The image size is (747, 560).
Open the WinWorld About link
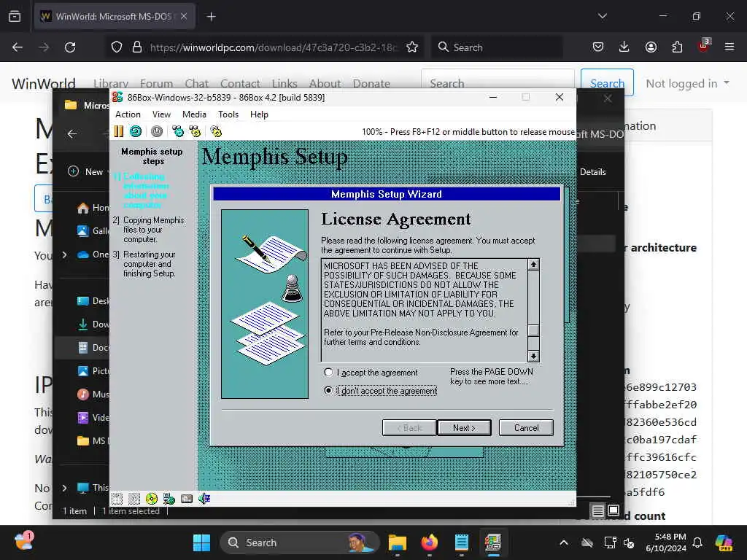(325, 83)
